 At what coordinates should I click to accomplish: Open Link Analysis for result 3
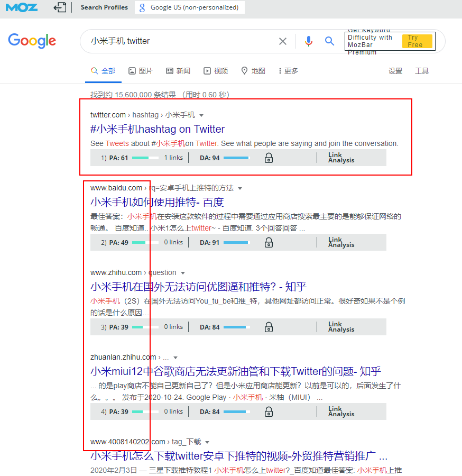pyautogui.click(x=341, y=327)
